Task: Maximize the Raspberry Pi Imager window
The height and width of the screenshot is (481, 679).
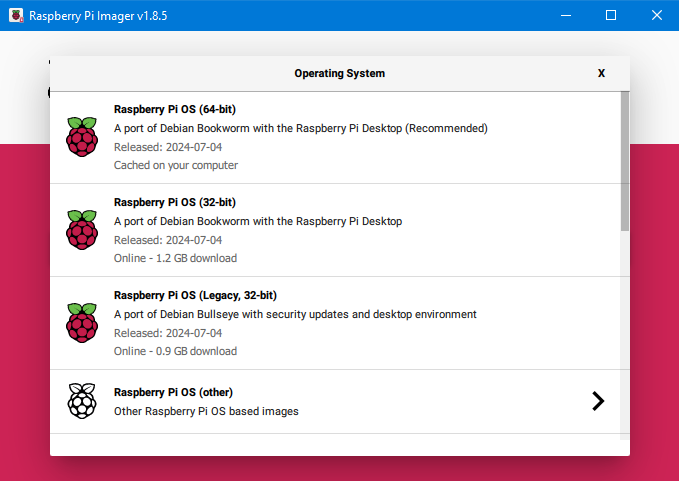Action: tap(611, 16)
